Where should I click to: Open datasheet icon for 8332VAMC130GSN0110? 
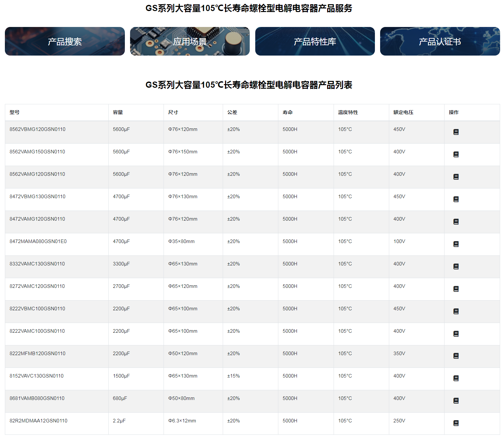456,266
